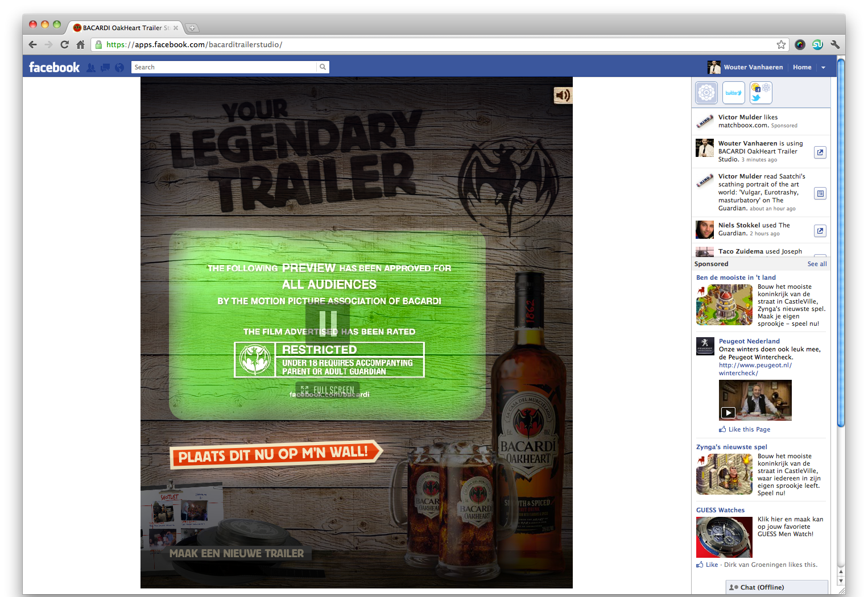Go to Facebook Home
This screenshot has height=597, width=868.
pos(802,67)
